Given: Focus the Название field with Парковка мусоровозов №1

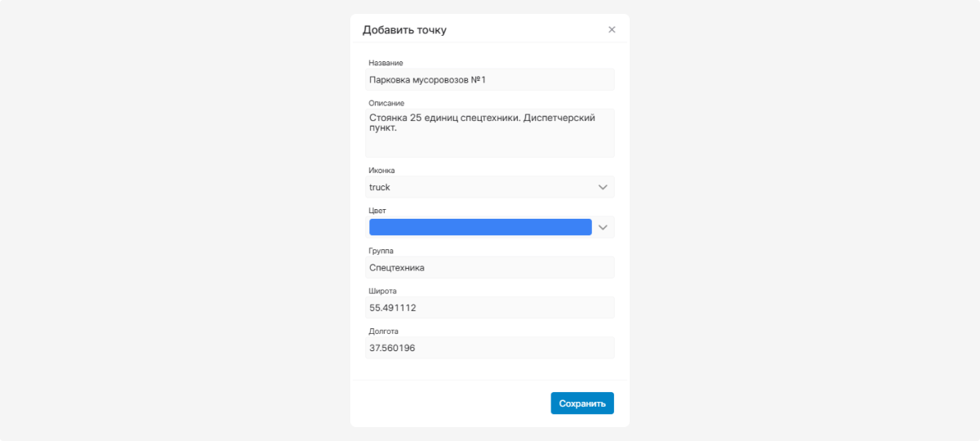Looking at the screenshot, I should pyautogui.click(x=489, y=79).
